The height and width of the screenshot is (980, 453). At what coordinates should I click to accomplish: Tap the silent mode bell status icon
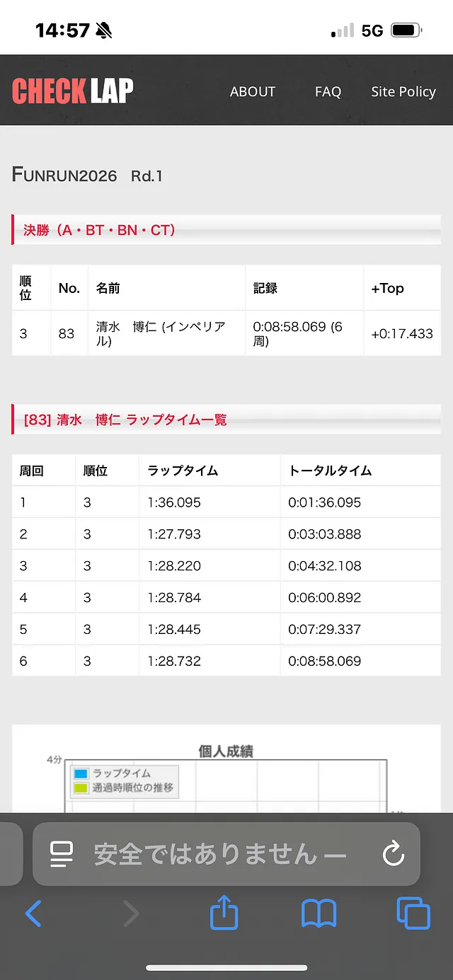tap(103, 30)
